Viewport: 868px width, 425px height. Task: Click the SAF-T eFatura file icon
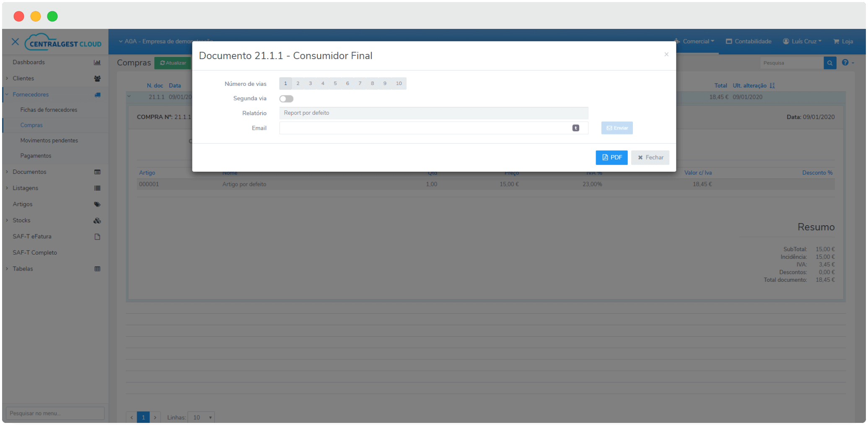tap(97, 237)
